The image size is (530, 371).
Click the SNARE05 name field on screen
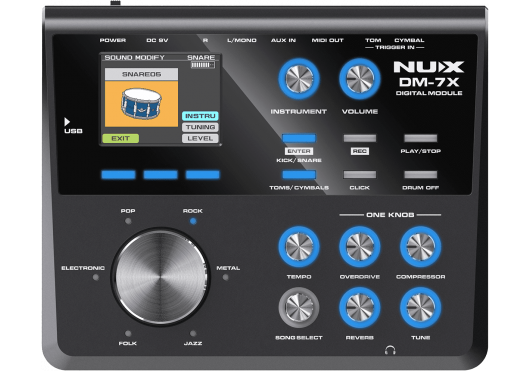[141, 74]
